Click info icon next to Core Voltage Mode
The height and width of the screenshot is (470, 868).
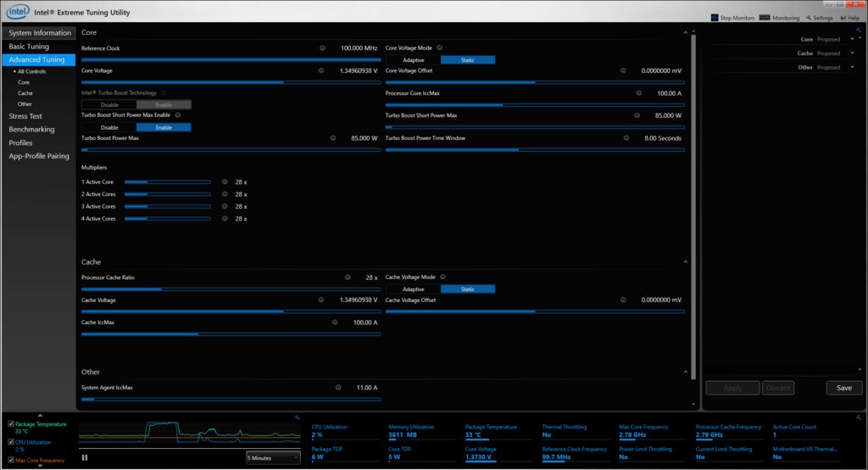[440, 48]
